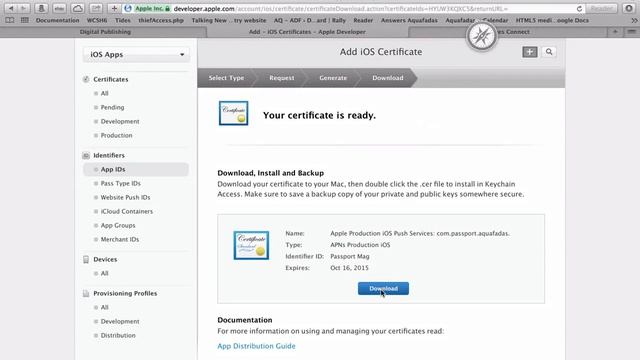This screenshot has width=640, height=360.
Task: Click the Identifiers sidebar heading
Action: (x=109, y=156)
